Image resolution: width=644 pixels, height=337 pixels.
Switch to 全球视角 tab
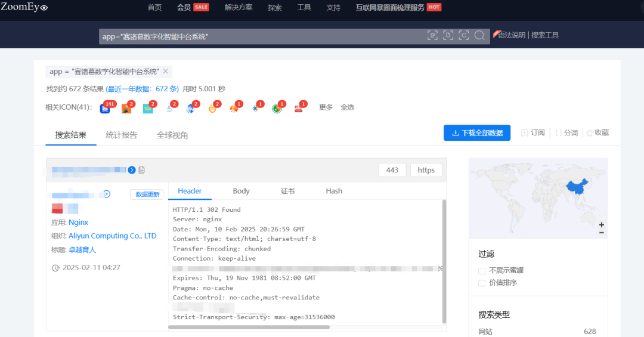point(172,135)
